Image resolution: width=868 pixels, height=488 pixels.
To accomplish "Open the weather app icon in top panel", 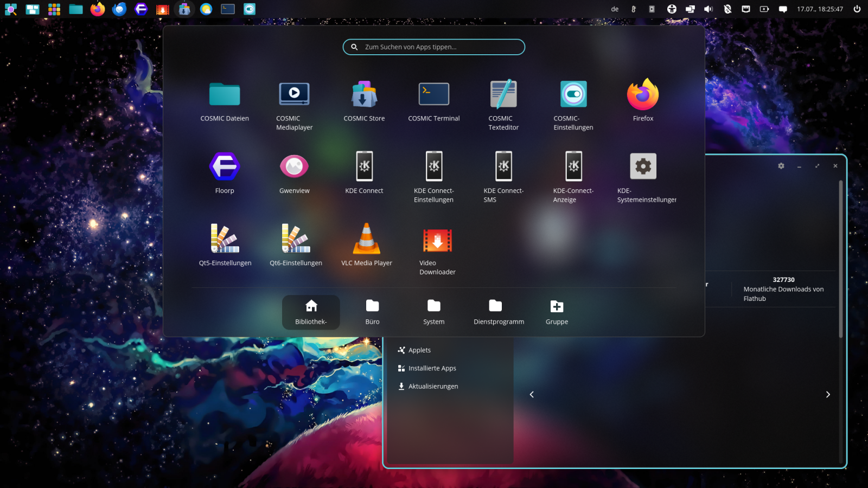I will pos(206,9).
